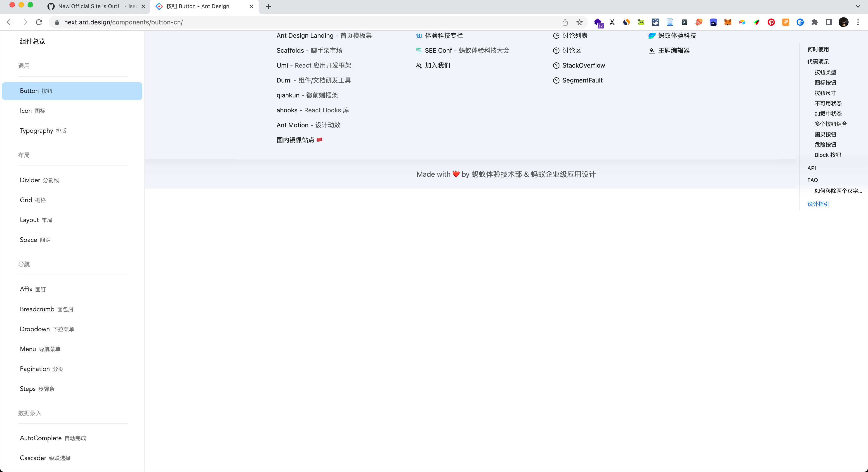Screen dimensions: 868x472
Task: Open the Pinterest extension icon
Action: (x=771, y=22)
